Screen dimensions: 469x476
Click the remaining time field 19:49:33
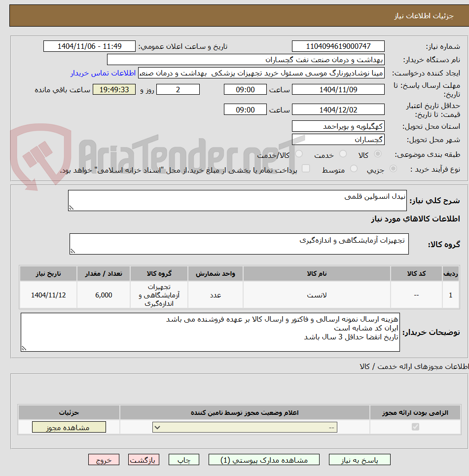click(114, 90)
